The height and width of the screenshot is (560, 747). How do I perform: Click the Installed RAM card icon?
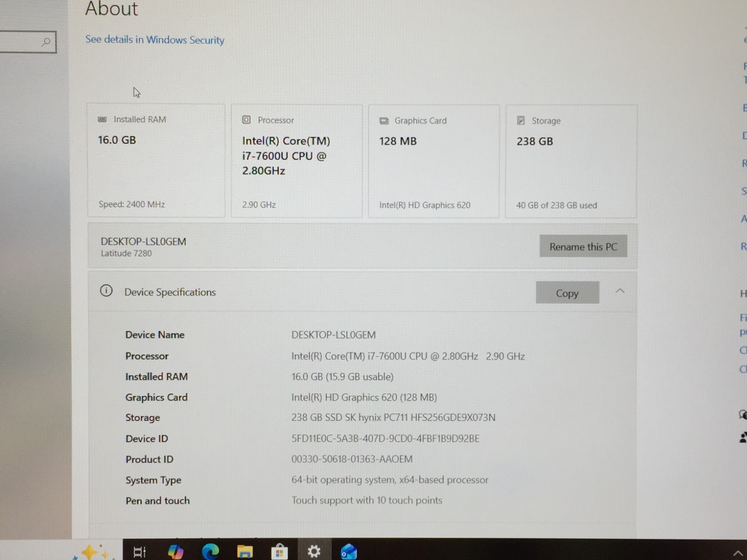pos(102,119)
